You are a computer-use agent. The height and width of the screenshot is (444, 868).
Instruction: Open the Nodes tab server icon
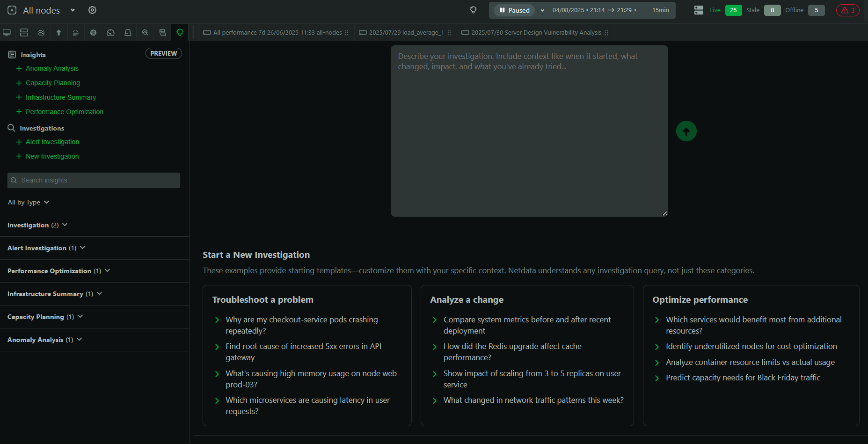(x=24, y=32)
